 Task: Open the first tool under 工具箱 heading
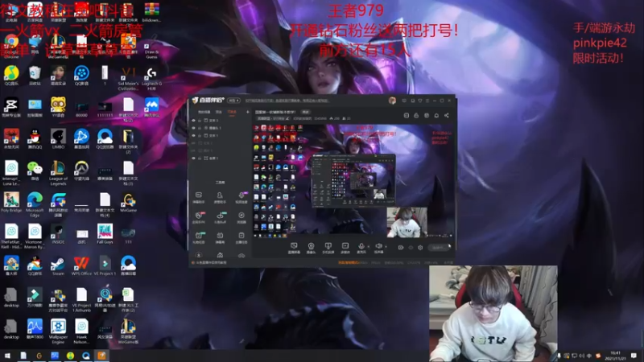click(199, 197)
